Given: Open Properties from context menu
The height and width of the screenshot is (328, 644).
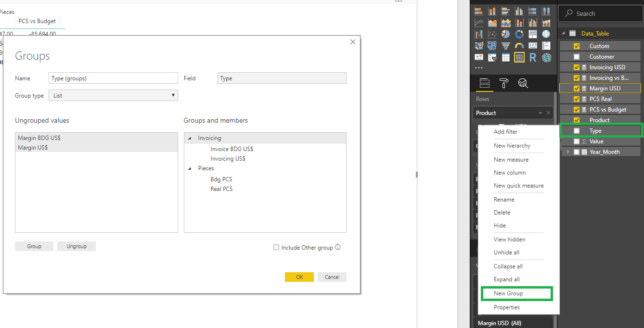Looking at the screenshot, I should click(x=507, y=307).
